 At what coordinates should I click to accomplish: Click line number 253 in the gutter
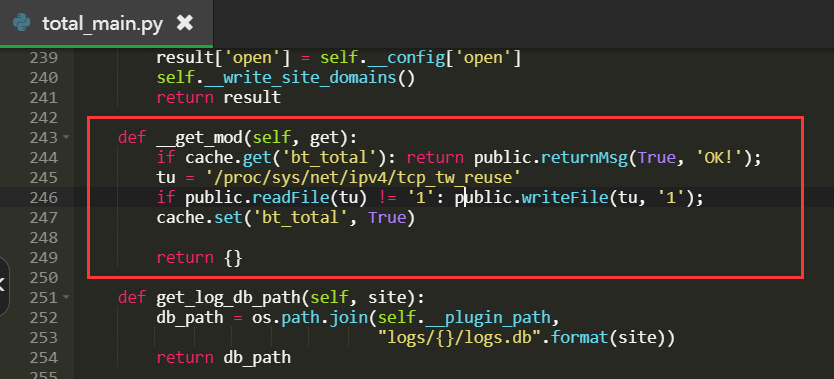tap(43, 337)
